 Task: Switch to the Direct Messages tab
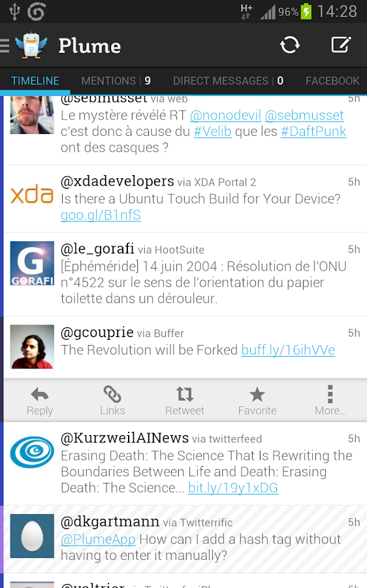[228, 80]
